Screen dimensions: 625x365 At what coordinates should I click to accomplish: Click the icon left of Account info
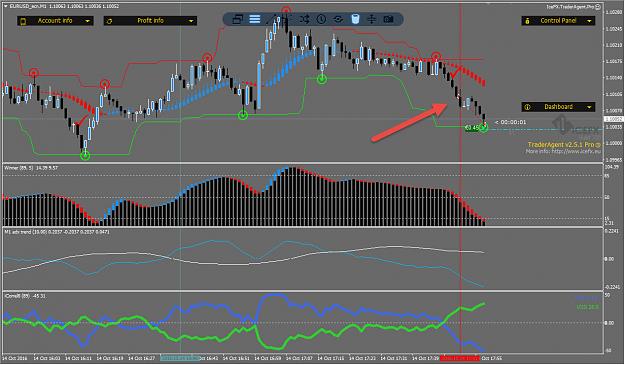point(23,21)
